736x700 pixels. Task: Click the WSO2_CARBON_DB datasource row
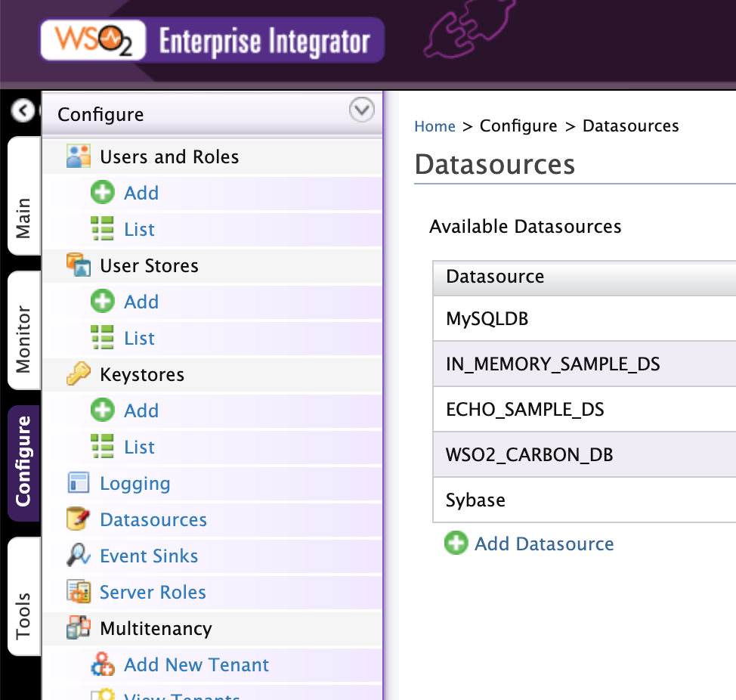[x=584, y=454]
